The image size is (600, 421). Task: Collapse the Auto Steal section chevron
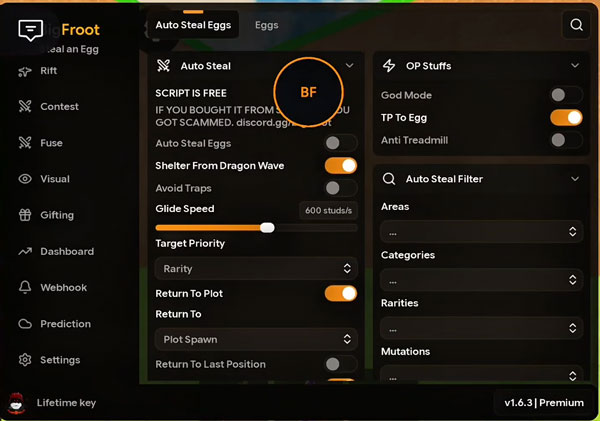(x=349, y=65)
